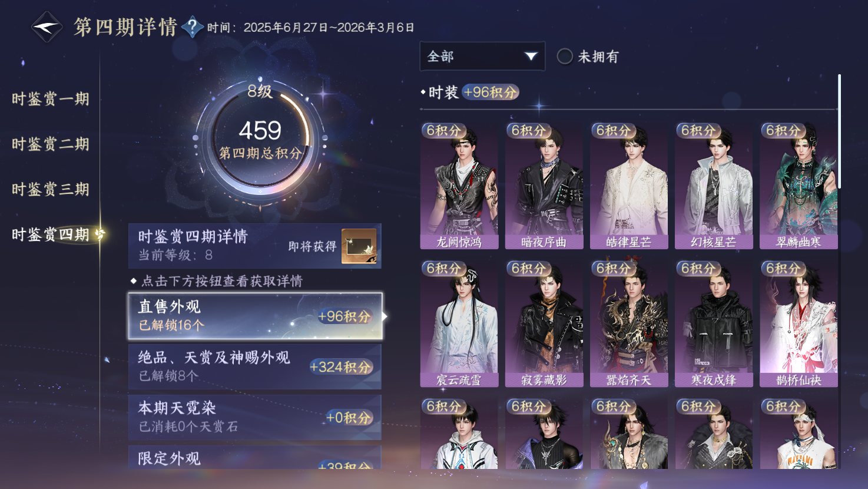Click the dropdown arrow beside 全部
The image size is (868, 489).
click(x=531, y=57)
